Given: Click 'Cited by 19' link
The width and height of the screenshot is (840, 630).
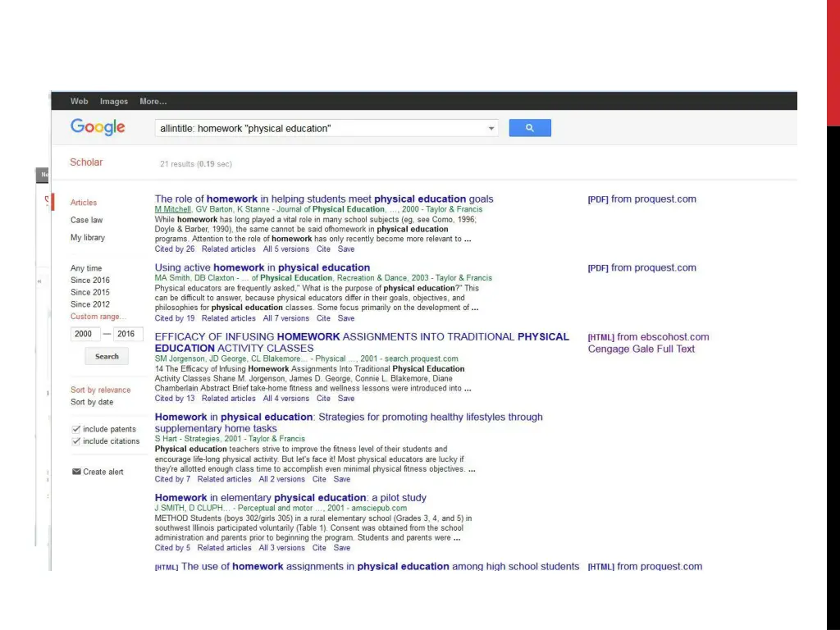Looking at the screenshot, I should [175, 318].
